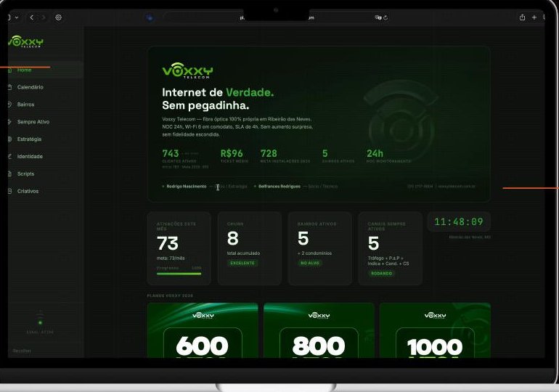The width and height of the screenshot is (559, 392).
Task: Click the green Progresso bar in activations card
Action: [x=179, y=274]
